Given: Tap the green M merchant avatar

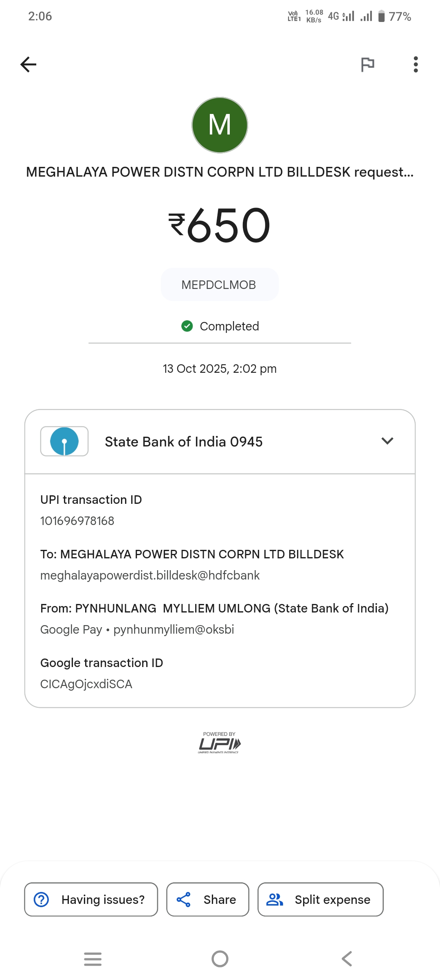Looking at the screenshot, I should coord(220,125).
